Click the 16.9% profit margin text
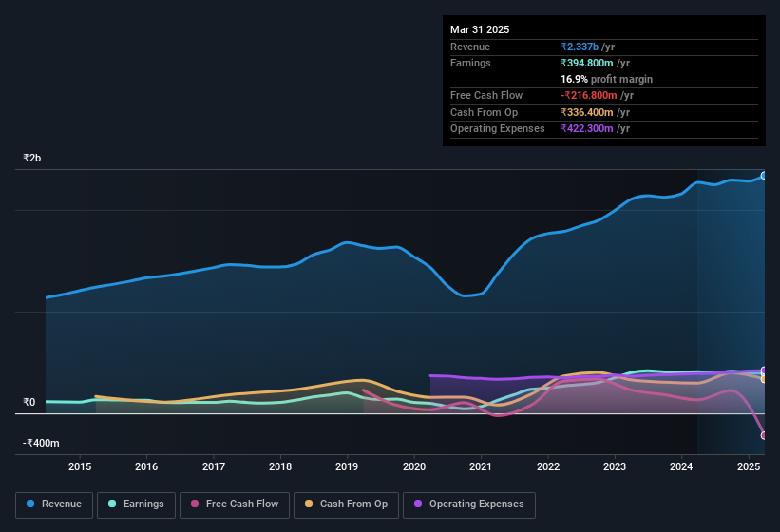 click(606, 79)
